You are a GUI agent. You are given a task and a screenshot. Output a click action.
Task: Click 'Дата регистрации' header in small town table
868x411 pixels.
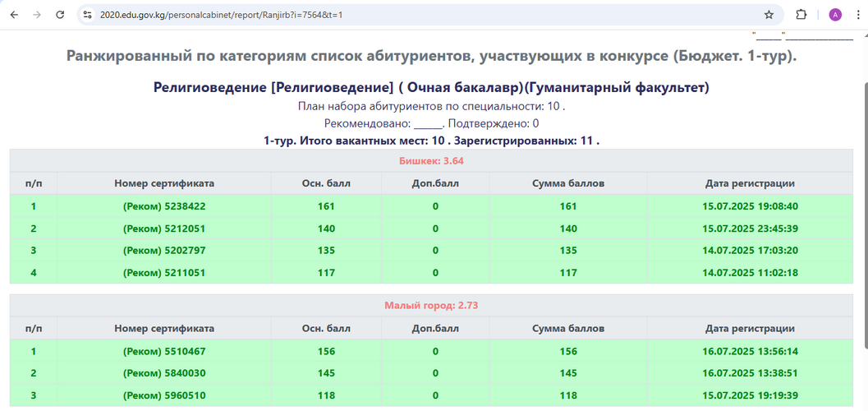click(x=750, y=328)
